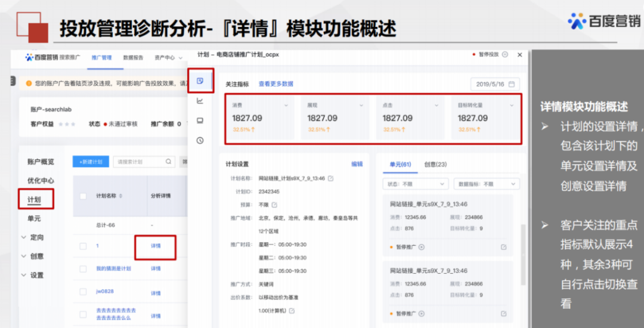The image size is (644, 328).
Task: Switch to the 创意(23) tab
Action: [x=435, y=165]
